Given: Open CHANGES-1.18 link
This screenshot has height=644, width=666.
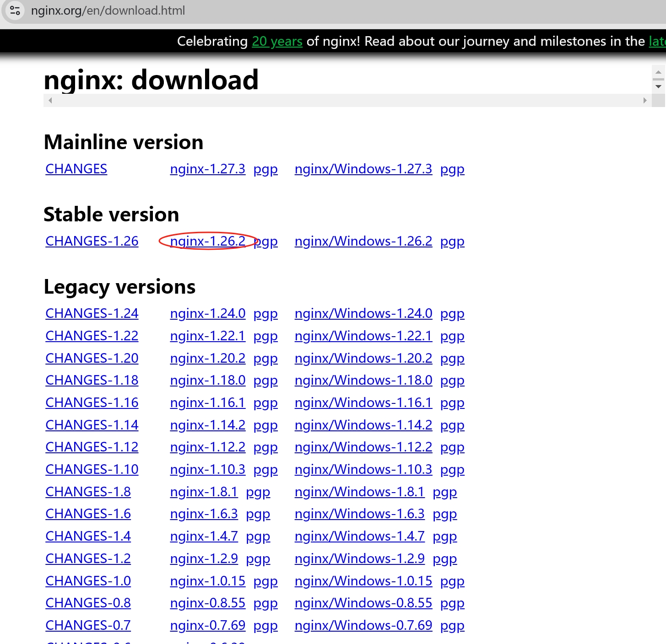Looking at the screenshot, I should (92, 380).
